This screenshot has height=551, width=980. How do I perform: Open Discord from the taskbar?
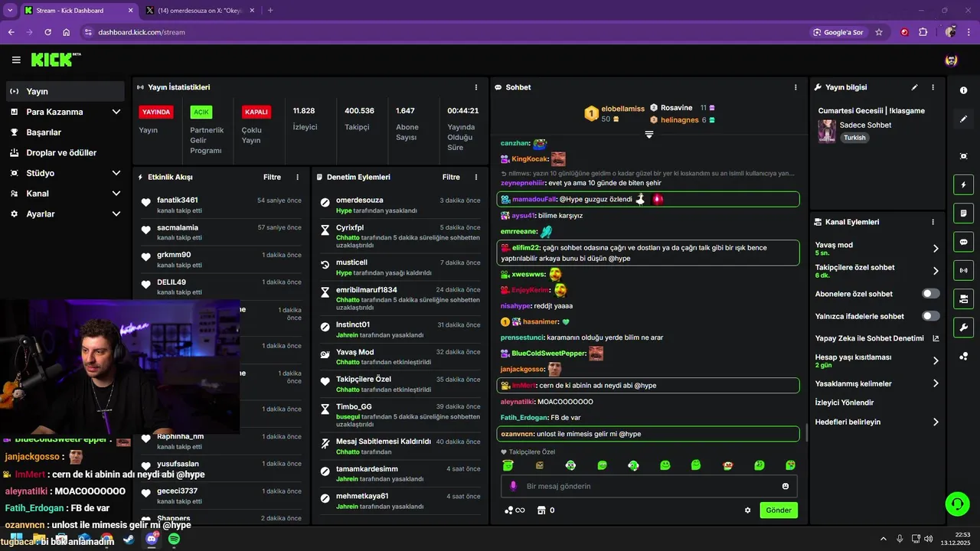tap(152, 539)
